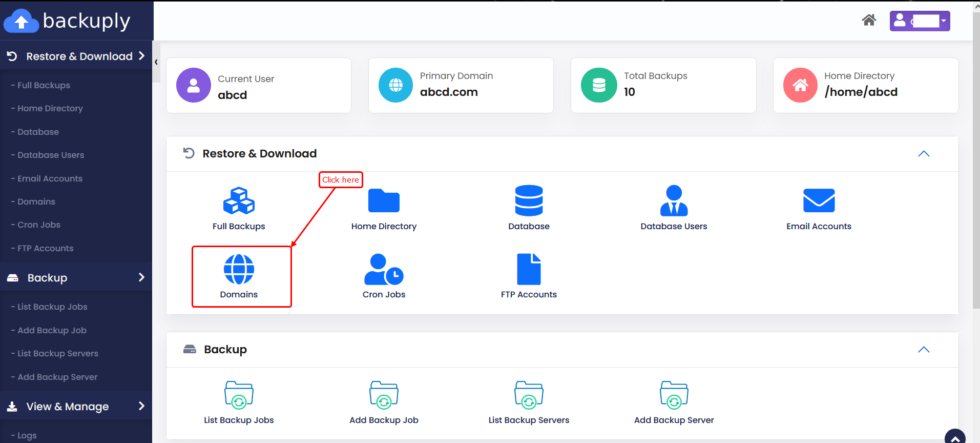Open the Full Backups cubes icon
Screen dimensions: 980x443
[239, 200]
